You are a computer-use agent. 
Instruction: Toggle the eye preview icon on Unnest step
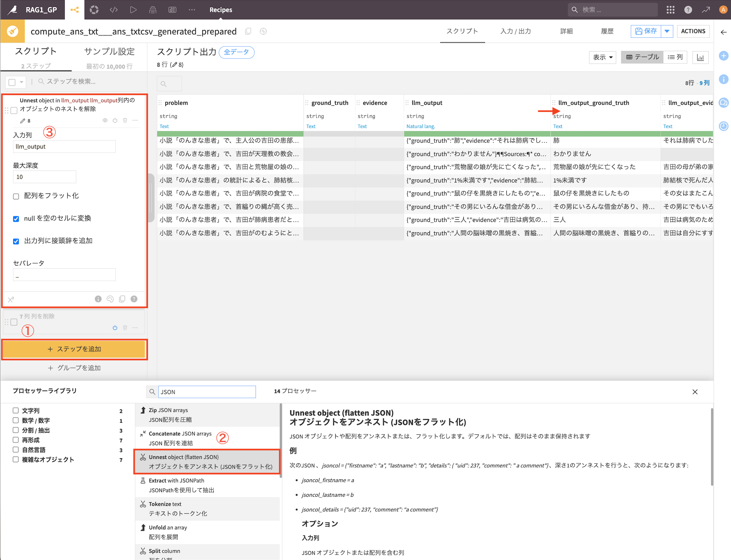[x=105, y=120]
